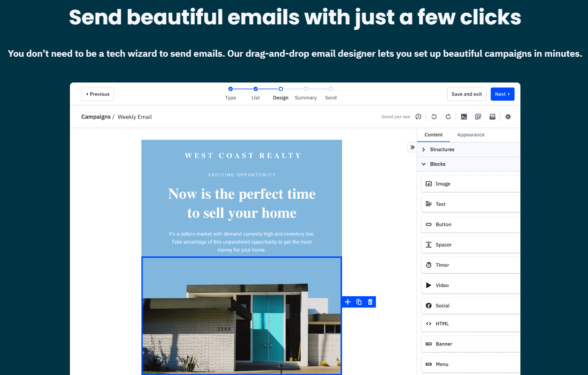Switch to the Appearance tab
588x375 pixels.
coord(471,135)
